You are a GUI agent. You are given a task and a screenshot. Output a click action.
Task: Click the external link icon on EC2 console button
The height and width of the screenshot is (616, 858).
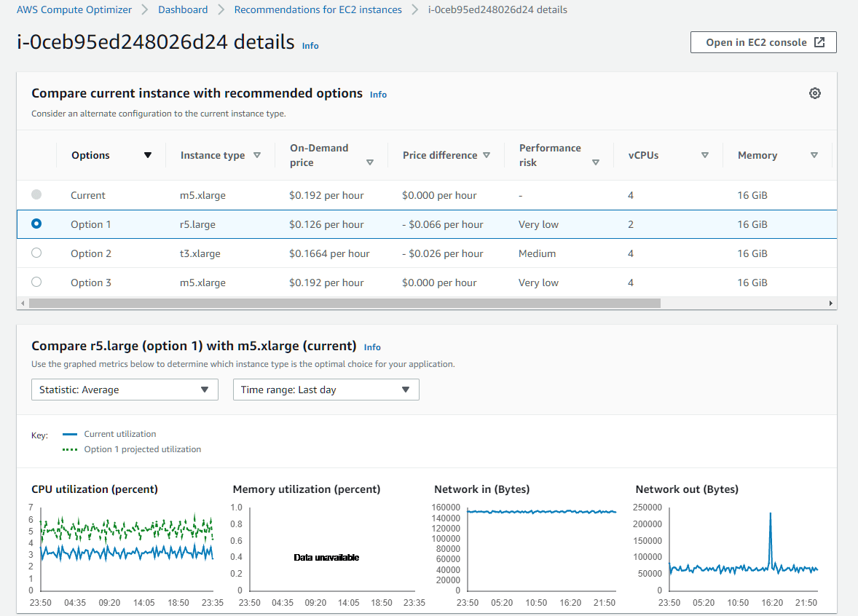pos(819,42)
